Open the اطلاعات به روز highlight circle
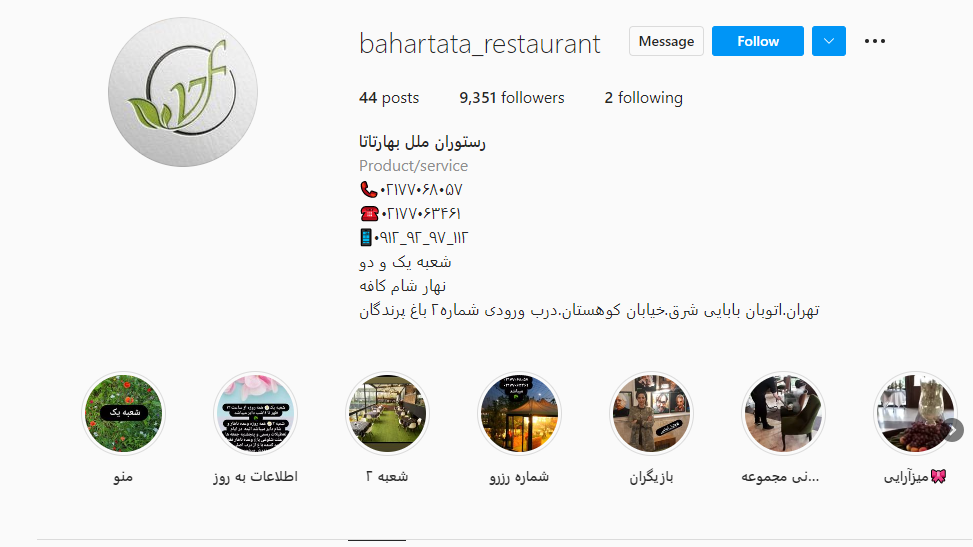The width and height of the screenshot is (973, 547). 255,414
